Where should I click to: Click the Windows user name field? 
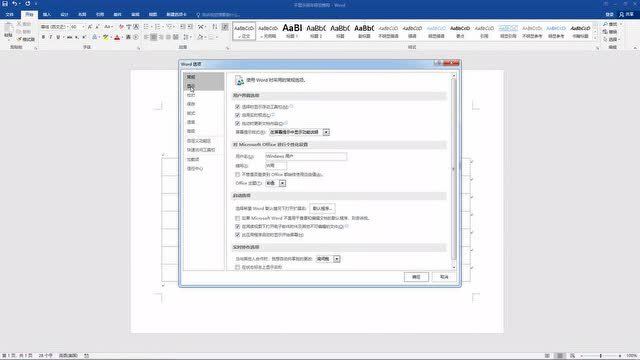(306, 156)
